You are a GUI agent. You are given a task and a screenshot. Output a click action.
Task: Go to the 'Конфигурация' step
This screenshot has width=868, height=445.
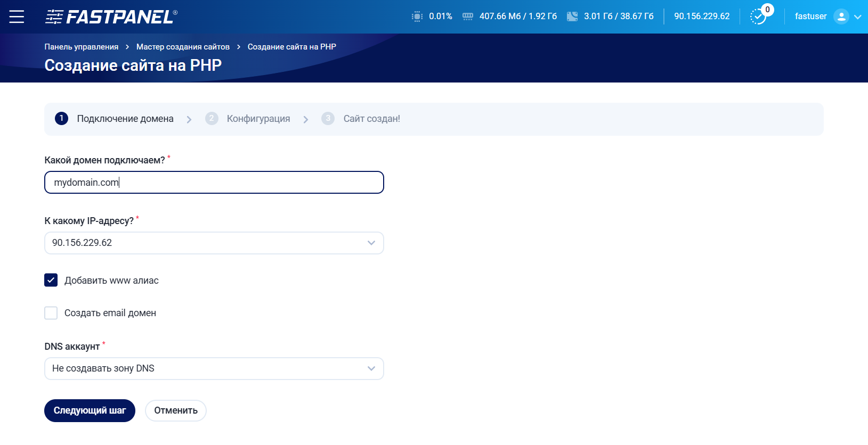tap(258, 119)
